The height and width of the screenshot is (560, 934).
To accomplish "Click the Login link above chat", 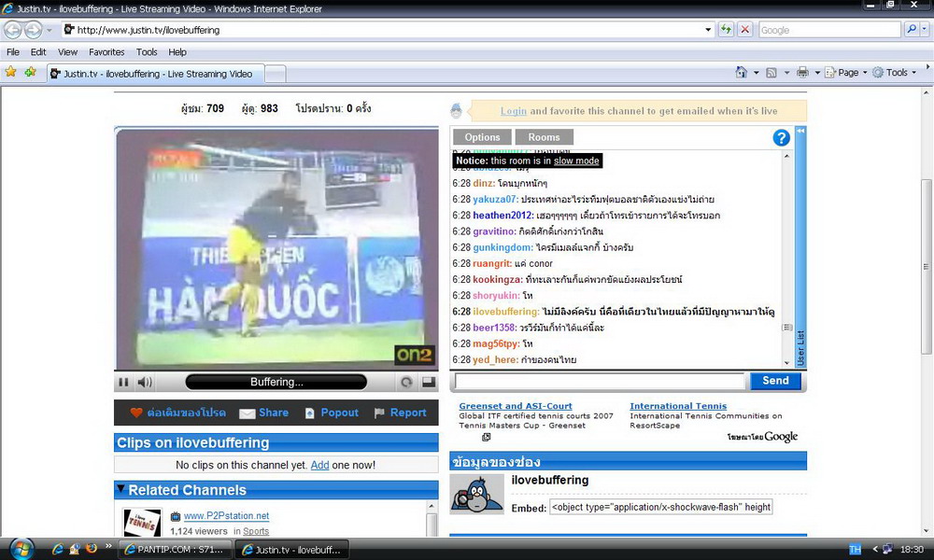I will point(514,111).
